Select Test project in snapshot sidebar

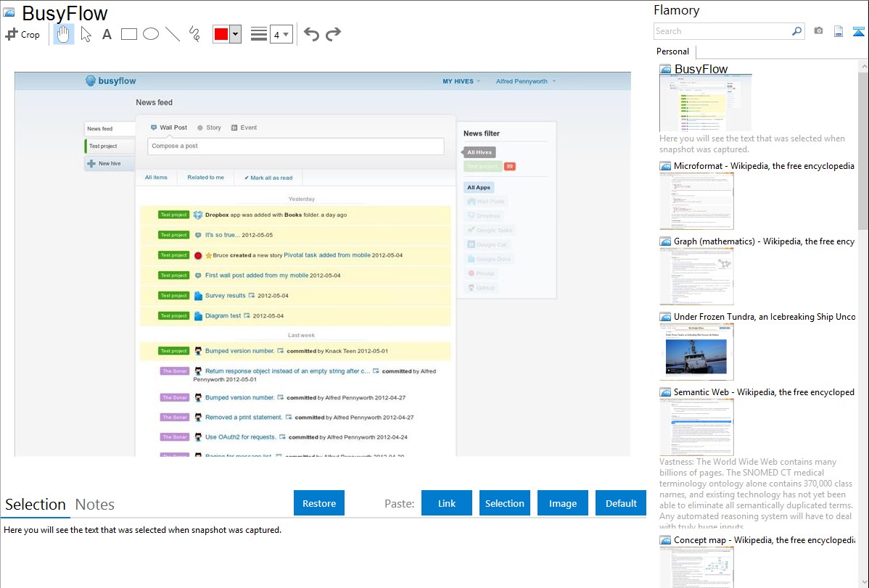point(110,146)
